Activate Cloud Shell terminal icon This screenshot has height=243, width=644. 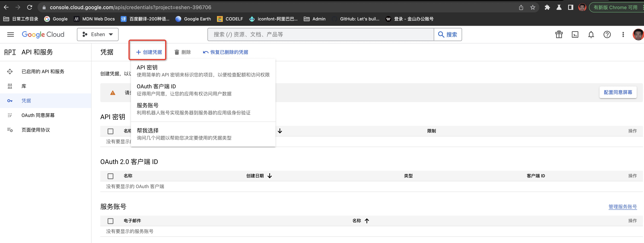click(x=575, y=34)
